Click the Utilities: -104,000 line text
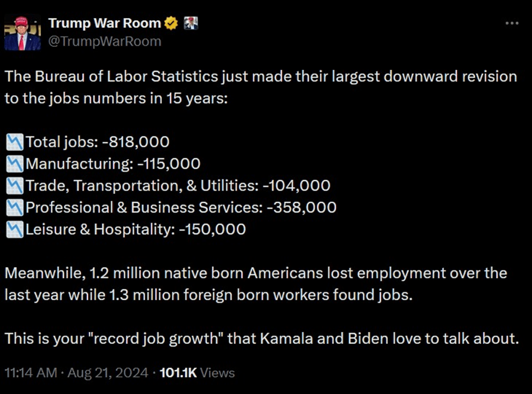532x394 pixels. [x=178, y=185]
